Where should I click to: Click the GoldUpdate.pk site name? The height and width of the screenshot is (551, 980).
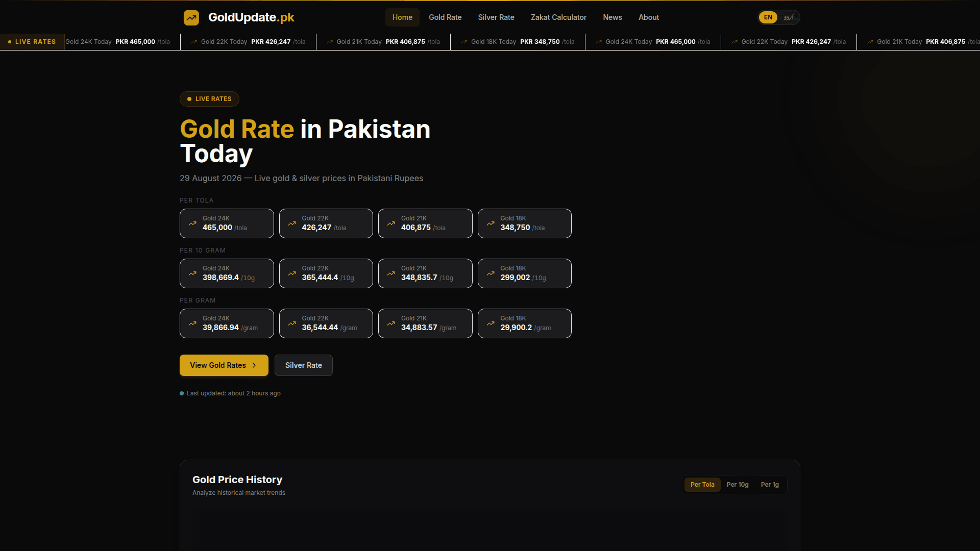[251, 17]
